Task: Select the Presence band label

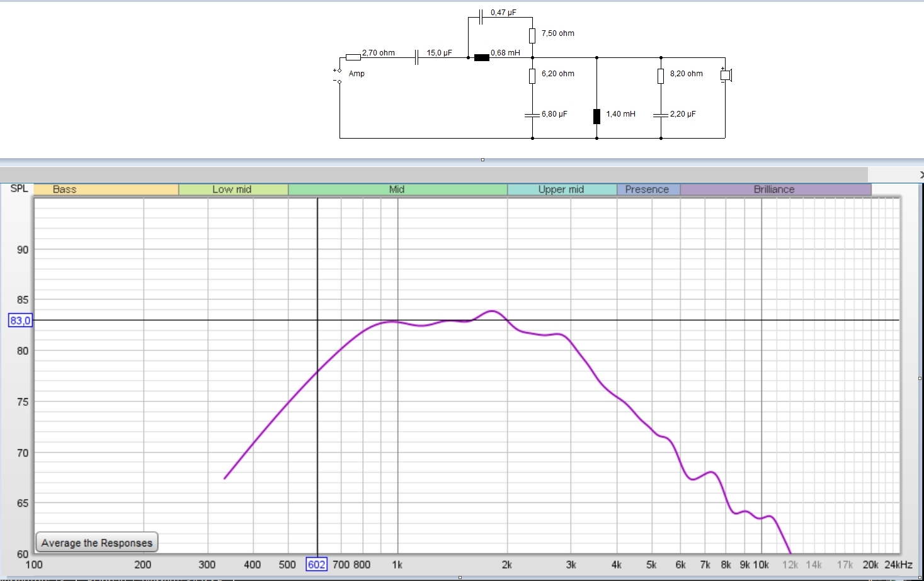Action: click(648, 189)
